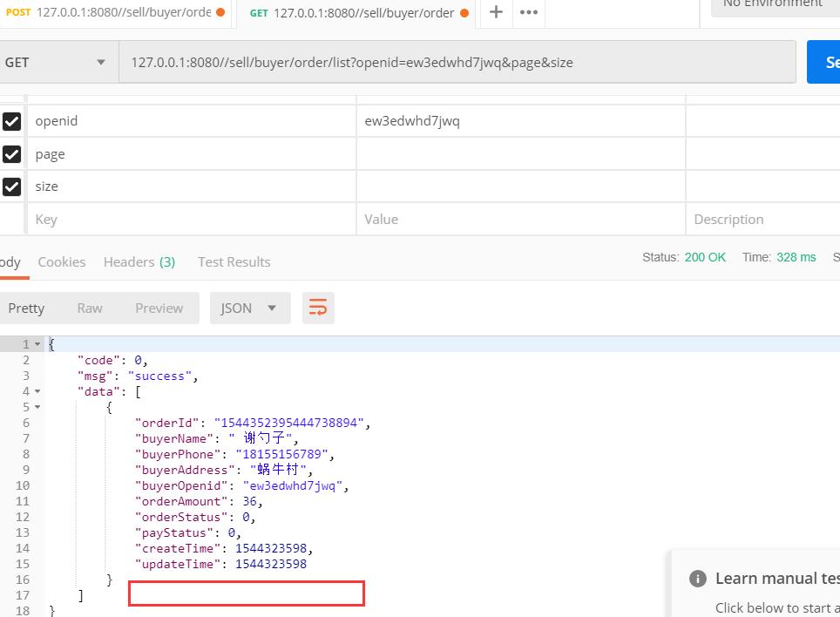
Task: Click the buyerOpenid value in JSON response
Action: pyautogui.click(x=292, y=485)
